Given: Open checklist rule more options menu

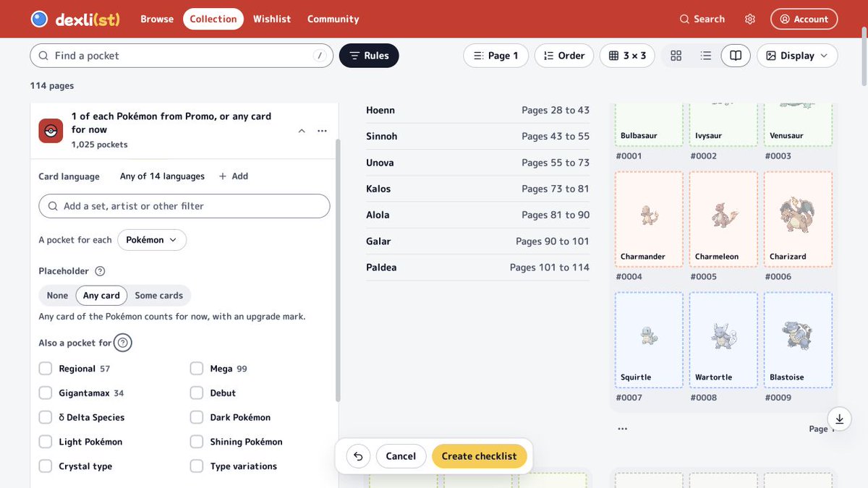Looking at the screenshot, I should [x=322, y=131].
